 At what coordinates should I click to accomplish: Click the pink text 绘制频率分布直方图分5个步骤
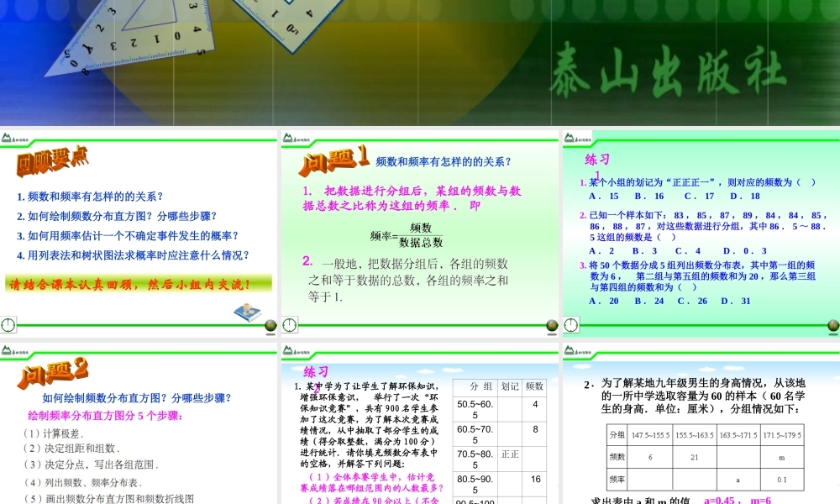tap(106, 416)
